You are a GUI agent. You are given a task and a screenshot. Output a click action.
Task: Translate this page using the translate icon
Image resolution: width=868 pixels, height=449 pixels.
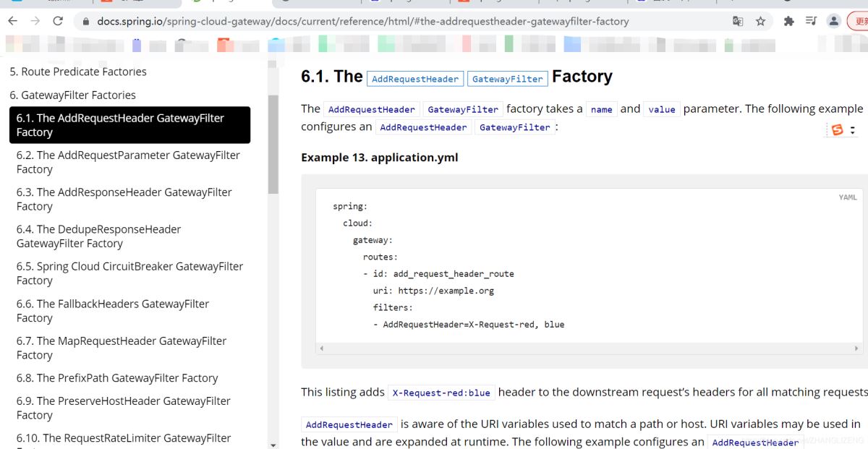pyautogui.click(x=738, y=22)
